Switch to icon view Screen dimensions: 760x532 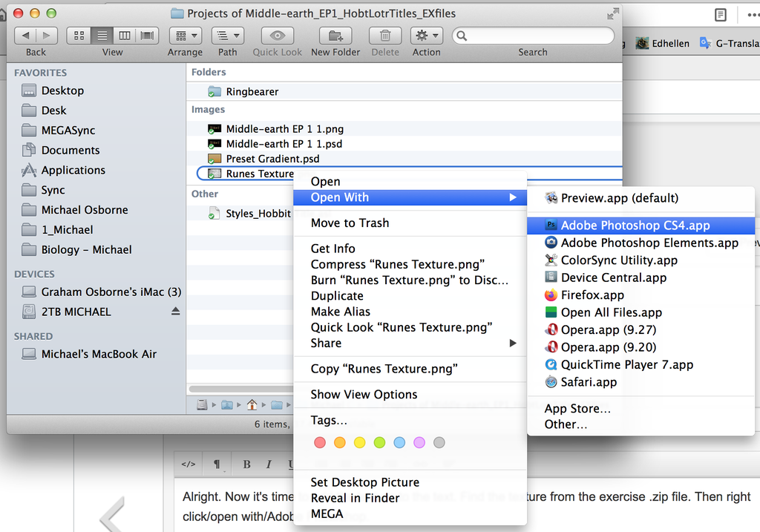click(x=79, y=36)
